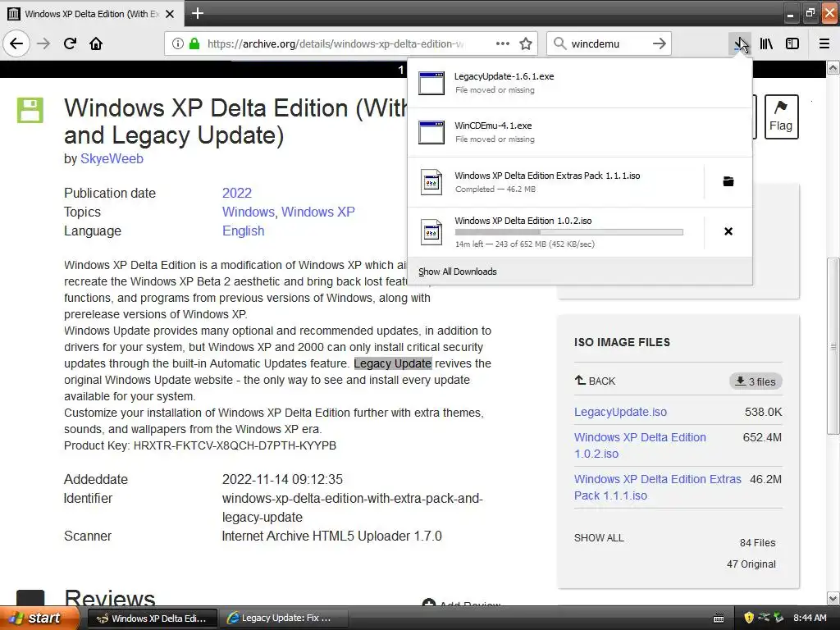This screenshot has width=840, height=630.
Task: Open containing folder for Extras Pack iso
Action: (x=728, y=181)
